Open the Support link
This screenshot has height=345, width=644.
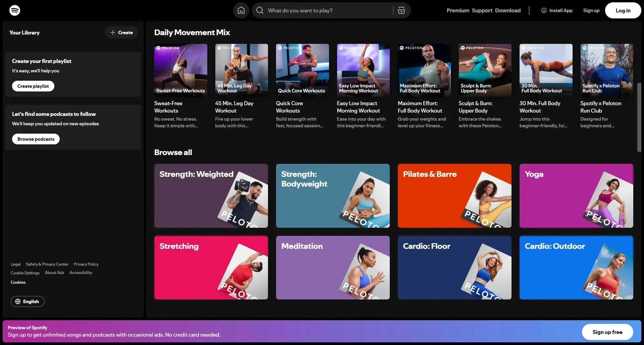tap(482, 10)
